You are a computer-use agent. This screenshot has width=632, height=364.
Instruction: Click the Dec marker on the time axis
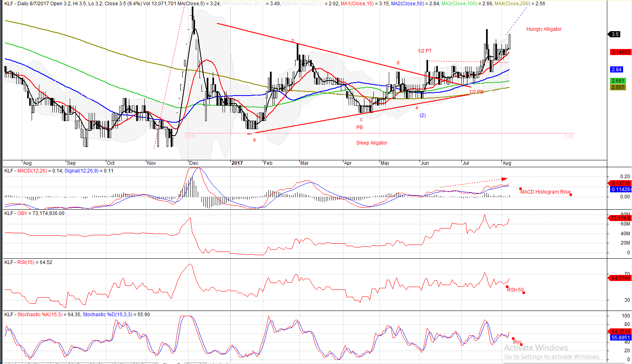coord(193,163)
